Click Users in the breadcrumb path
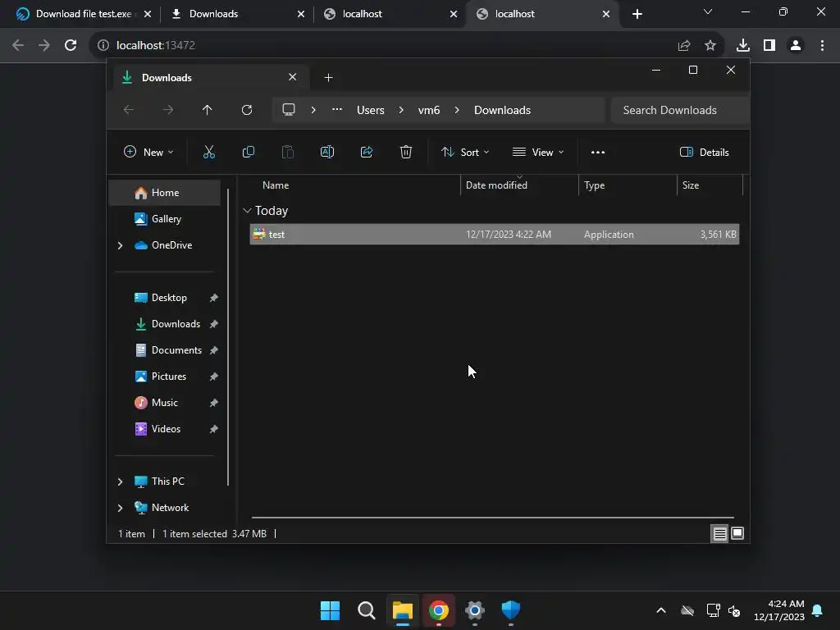 pyautogui.click(x=371, y=110)
